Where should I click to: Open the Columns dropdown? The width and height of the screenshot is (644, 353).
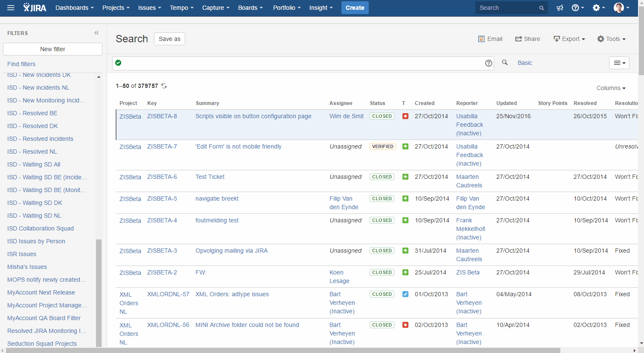pyautogui.click(x=611, y=88)
